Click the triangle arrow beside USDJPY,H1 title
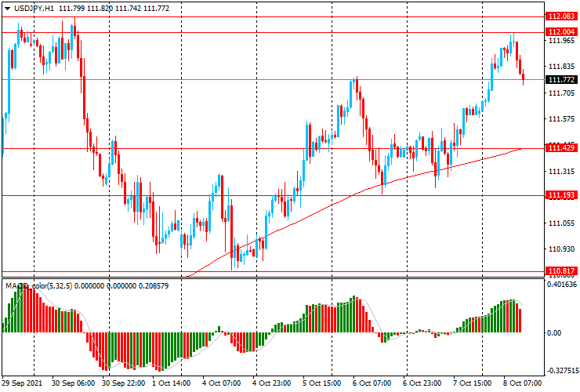Image resolution: width=580 pixels, height=392 pixels. [7, 9]
